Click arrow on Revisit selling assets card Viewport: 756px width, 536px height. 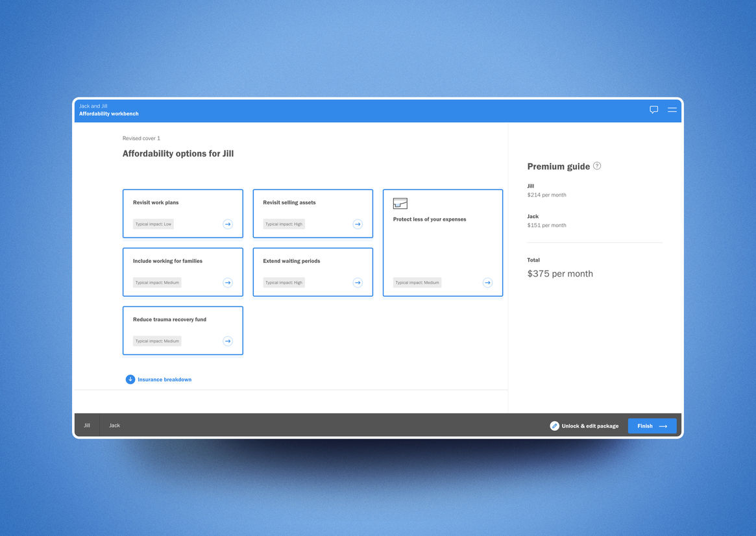click(x=358, y=224)
